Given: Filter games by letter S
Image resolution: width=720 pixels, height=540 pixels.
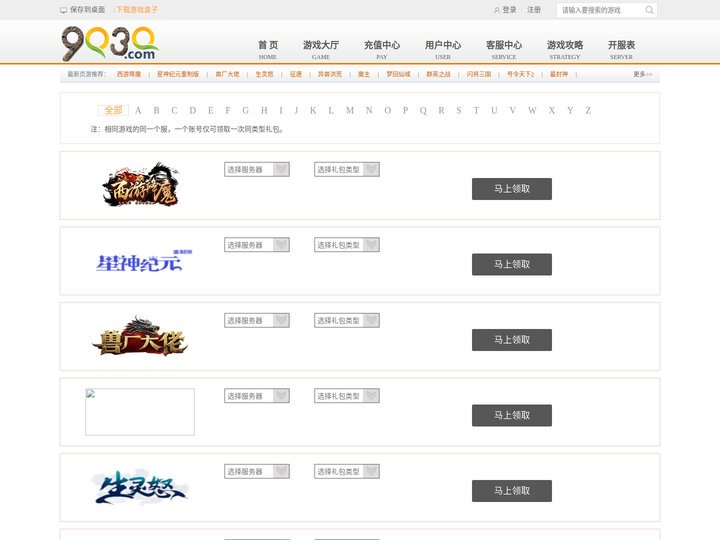Looking at the screenshot, I should [459, 111].
